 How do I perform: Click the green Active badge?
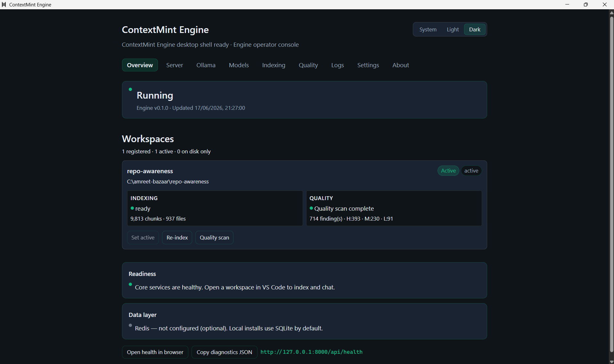point(448,171)
